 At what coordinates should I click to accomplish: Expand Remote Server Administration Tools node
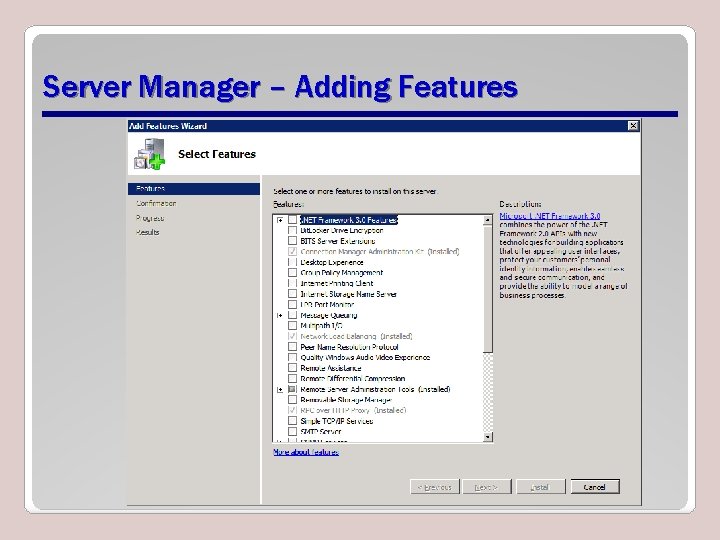tap(280, 389)
